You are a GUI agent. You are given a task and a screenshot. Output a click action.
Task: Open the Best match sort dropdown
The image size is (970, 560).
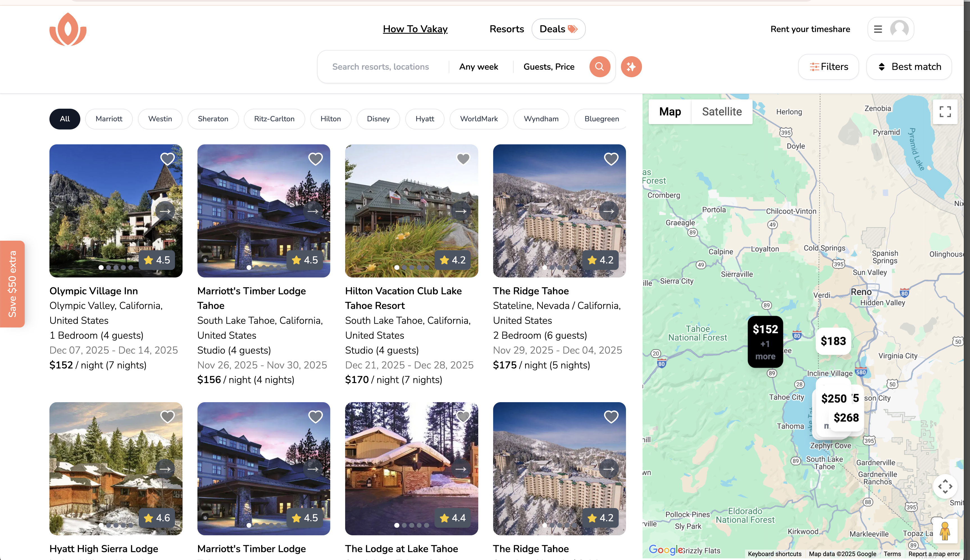pyautogui.click(x=909, y=67)
